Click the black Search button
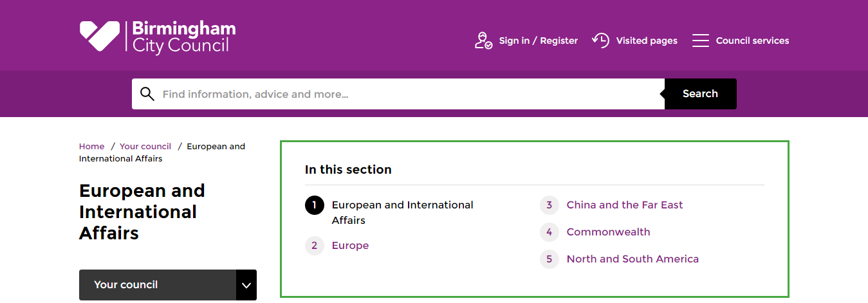This screenshot has height=303, width=868. click(x=700, y=94)
